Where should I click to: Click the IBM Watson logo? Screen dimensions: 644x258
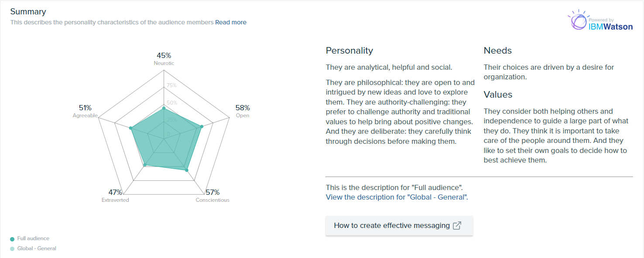tap(600, 21)
